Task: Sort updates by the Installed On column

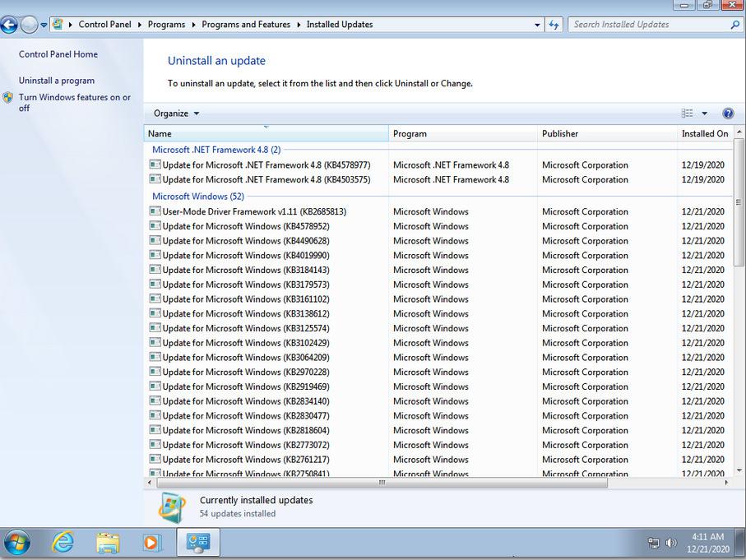Action: (x=704, y=133)
